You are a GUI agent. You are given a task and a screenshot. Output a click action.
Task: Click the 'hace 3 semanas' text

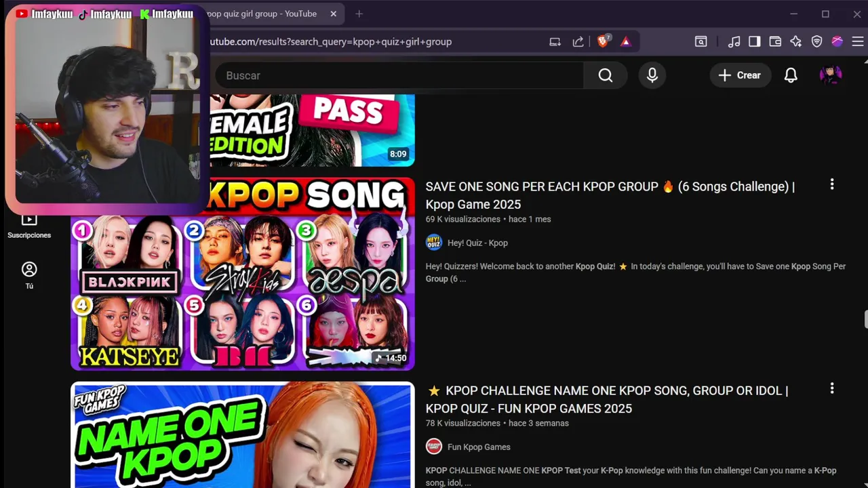(x=538, y=423)
